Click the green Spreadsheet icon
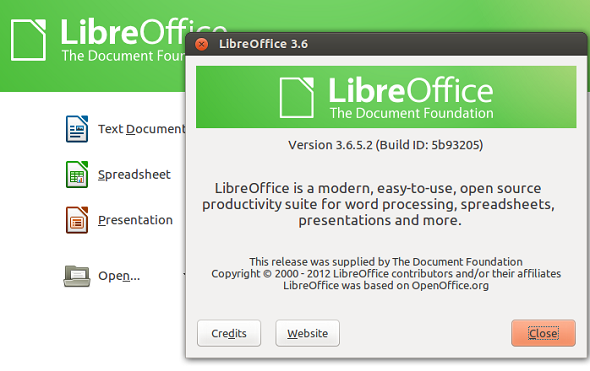This screenshot has height=371, width=590. pyautogui.click(x=77, y=174)
